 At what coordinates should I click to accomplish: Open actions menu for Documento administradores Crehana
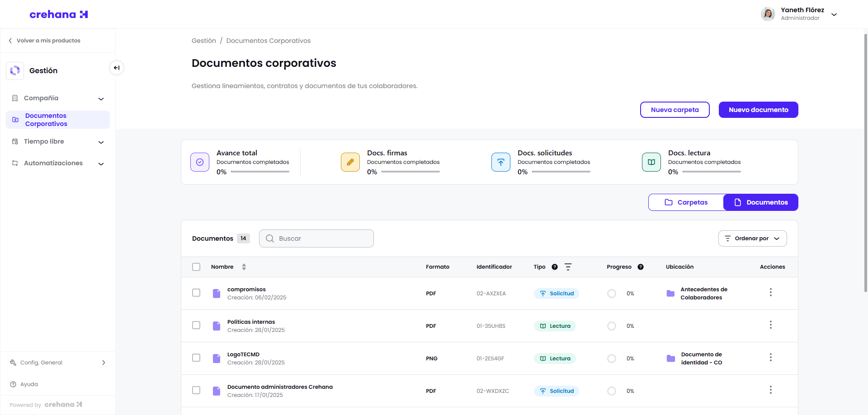[x=771, y=390]
